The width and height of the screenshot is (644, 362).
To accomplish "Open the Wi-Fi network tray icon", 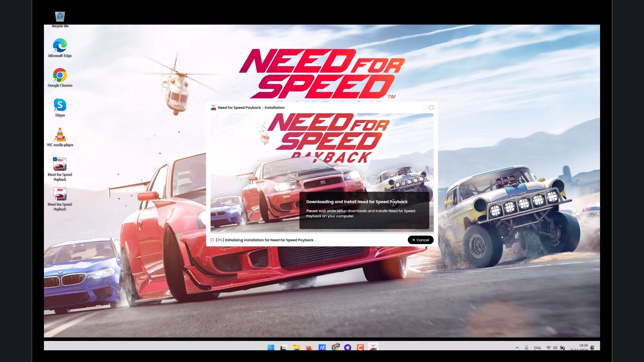I will click(548, 348).
